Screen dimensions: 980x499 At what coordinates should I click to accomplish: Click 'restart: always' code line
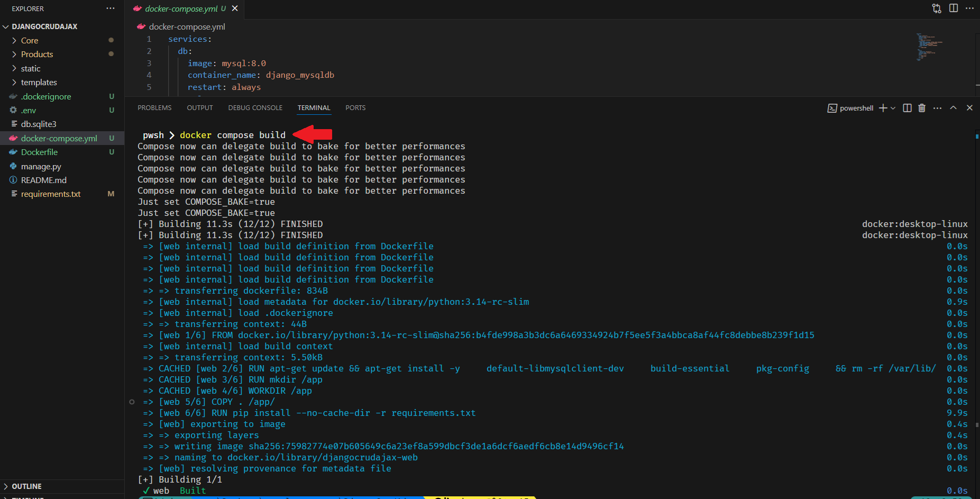(x=224, y=87)
